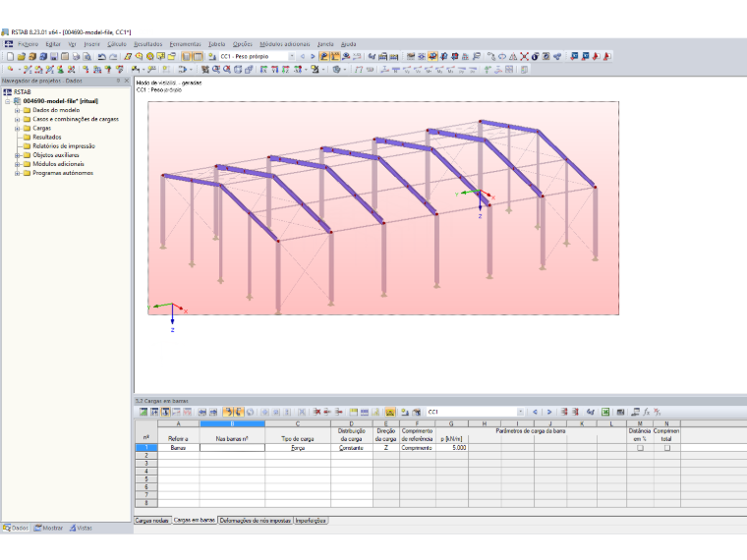Open the Cargas nodais table tab

(x=152, y=521)
